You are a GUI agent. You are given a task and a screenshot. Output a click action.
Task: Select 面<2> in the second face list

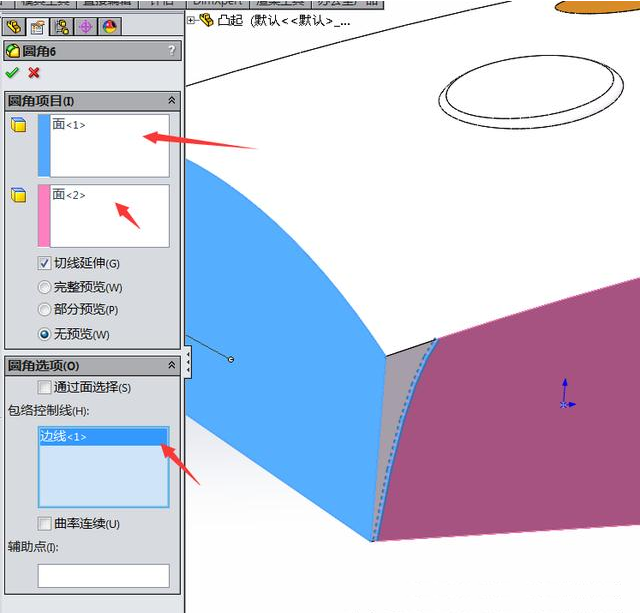pos(69,194)
